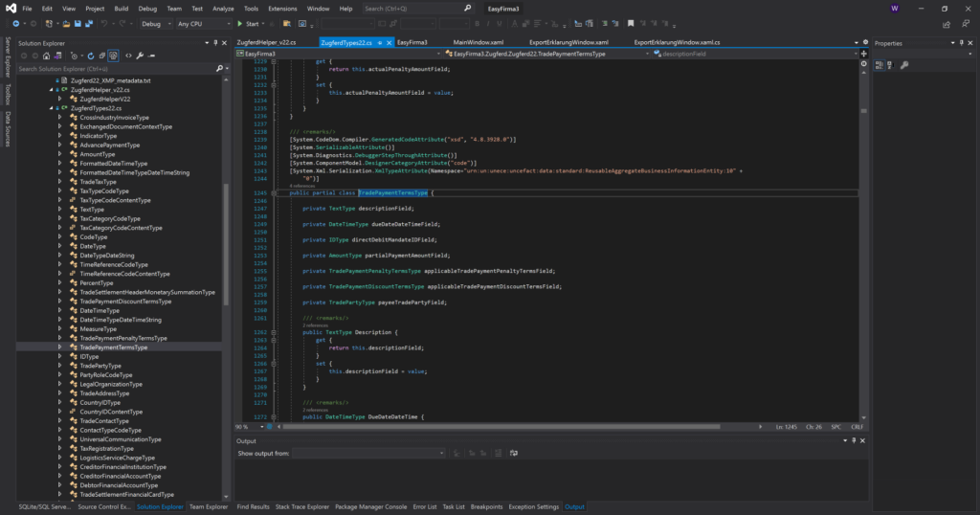The height and width of the screenshot is (515, 980).
Task: Click the split editor icon above scrollbar
Action: (x=864, y=54)
